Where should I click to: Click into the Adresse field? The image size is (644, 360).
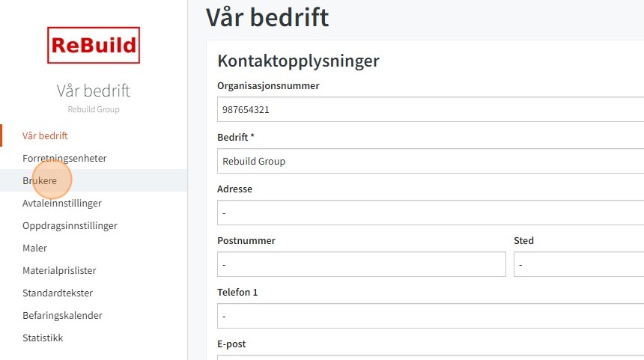click(431, 213)
